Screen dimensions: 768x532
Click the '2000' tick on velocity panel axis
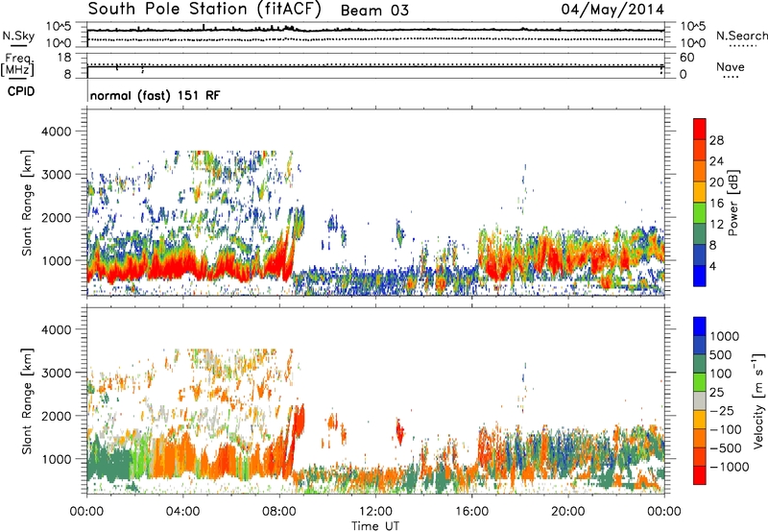[x=56, y=416]
